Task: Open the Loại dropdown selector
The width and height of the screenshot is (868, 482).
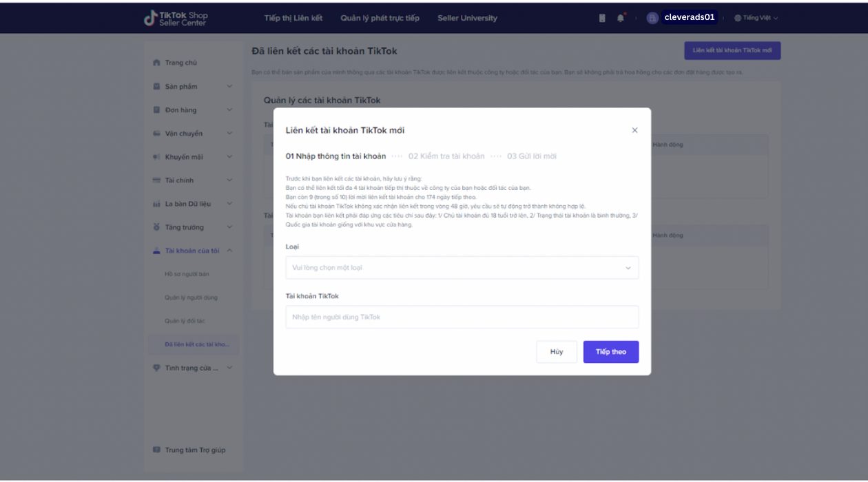Action: pos(462,268)
